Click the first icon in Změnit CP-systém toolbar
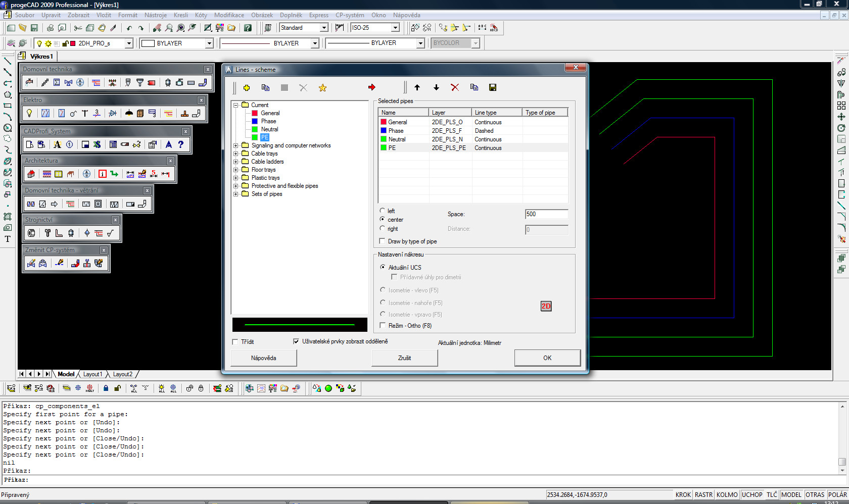Viewport: 849px width, 504px height. (x=31, y=263)
